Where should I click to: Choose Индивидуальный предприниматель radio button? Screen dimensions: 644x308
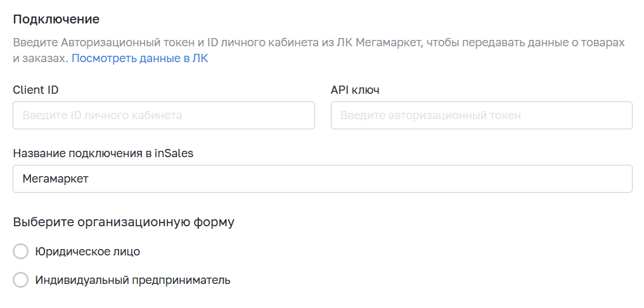coord(20,280)
